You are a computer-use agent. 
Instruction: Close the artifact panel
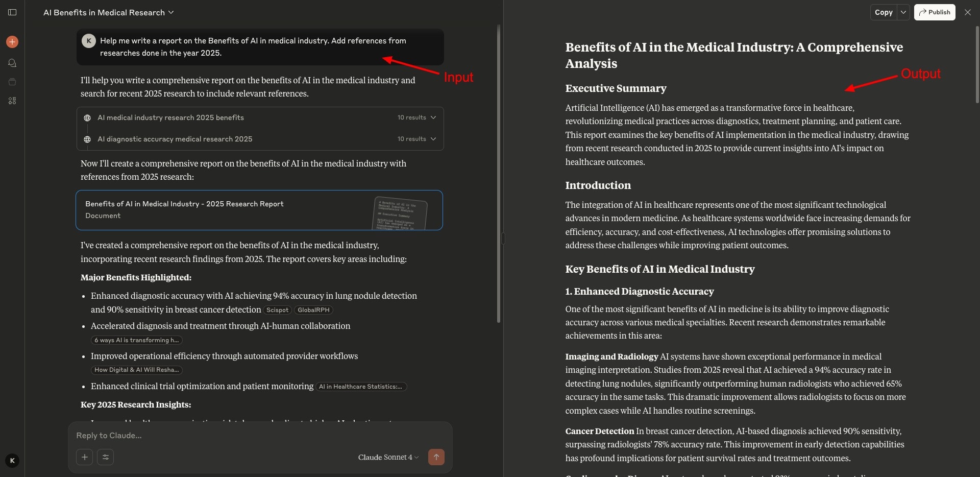tap(968, 12)
